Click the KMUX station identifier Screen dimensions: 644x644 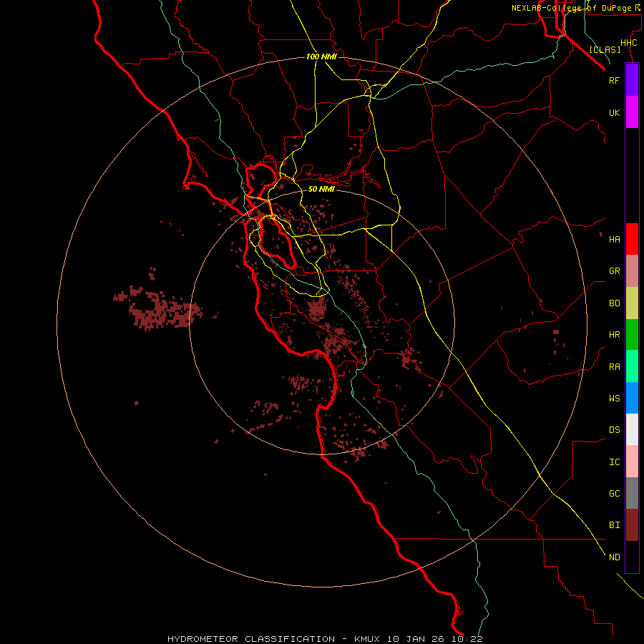pyautogui.click(x=367, y=639)
